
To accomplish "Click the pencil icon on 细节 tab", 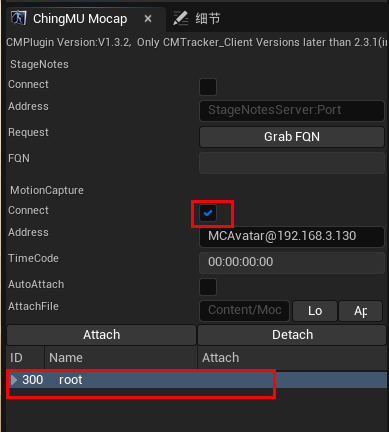I will point(181,18).
